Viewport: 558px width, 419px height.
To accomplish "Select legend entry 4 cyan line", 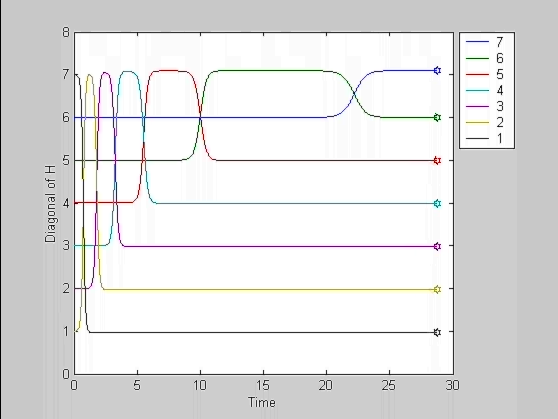I will 485,90.
